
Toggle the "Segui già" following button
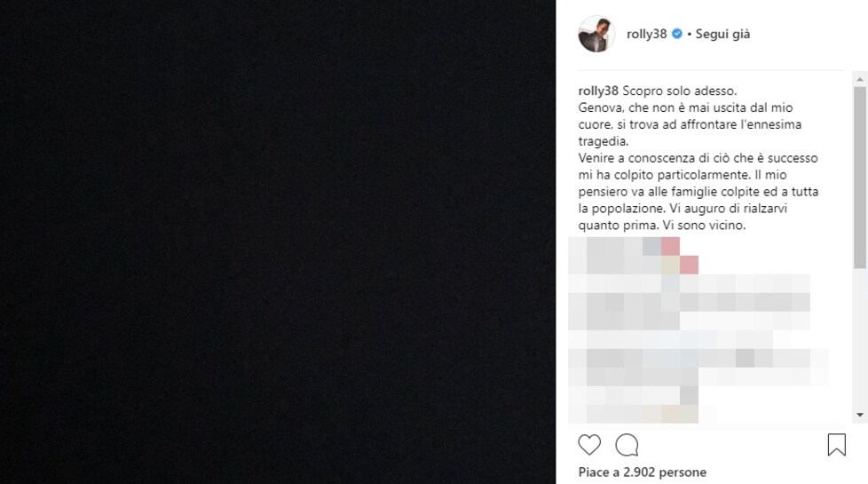point(722,35)
